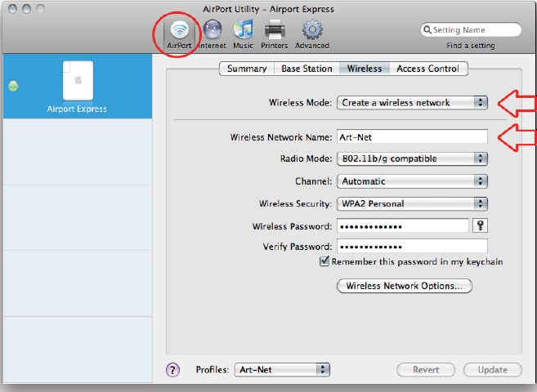Open the Wireless Security dropdown
Image resolution: width=537 pixels, height=392 pixels.
pyautogui.click(x=412, y=204)
